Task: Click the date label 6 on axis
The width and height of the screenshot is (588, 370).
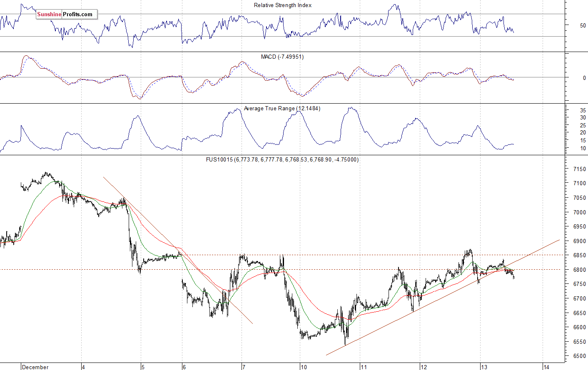Action: pyautogui.click(x=184, y=367)
